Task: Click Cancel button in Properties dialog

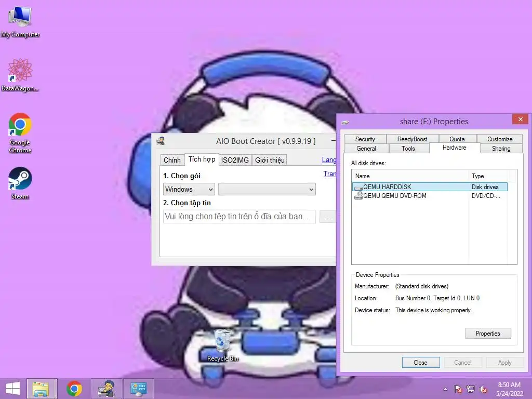Action: pos(463,362)
